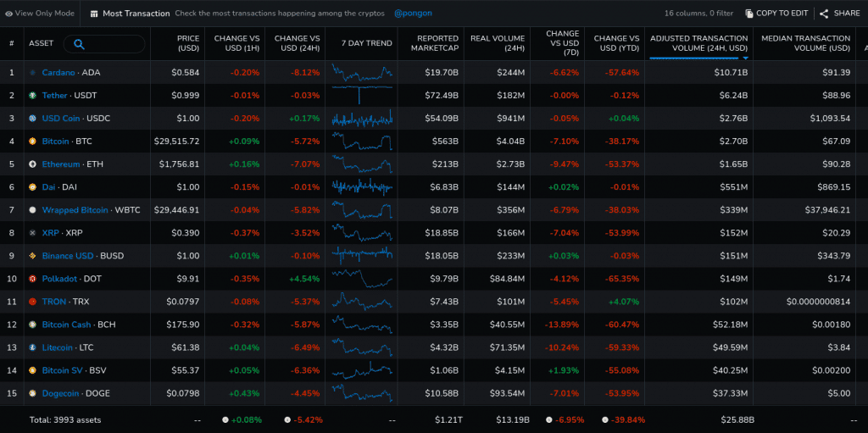
Task: Click COPY TO EDIT button text
Action: tap(782, 14)
